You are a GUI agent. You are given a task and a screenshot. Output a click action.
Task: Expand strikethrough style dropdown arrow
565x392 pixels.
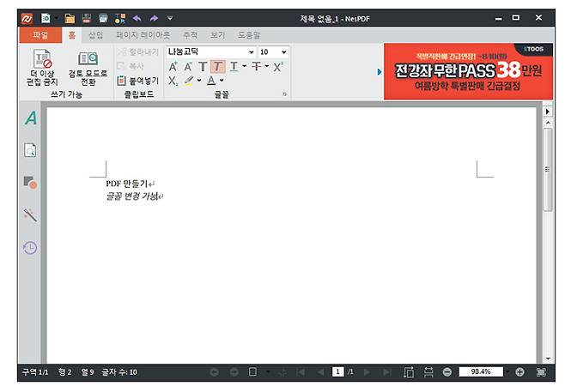(267, 66)
